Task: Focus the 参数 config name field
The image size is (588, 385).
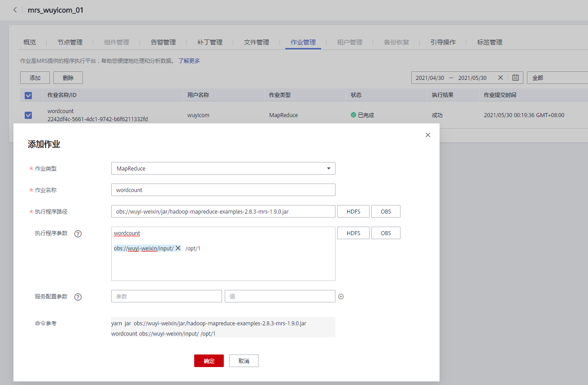Action: tap(166, 296)
